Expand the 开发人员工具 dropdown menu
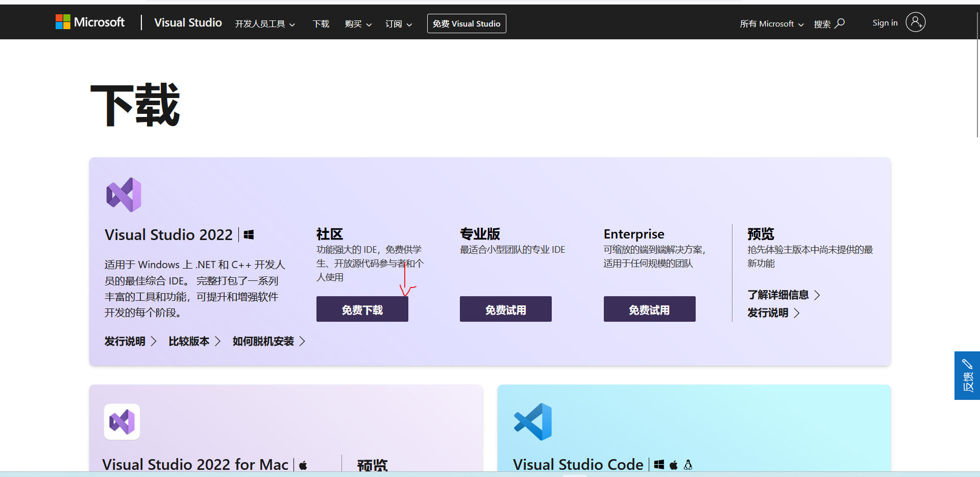Screen dimensions: 980x477 coord(265,24)
